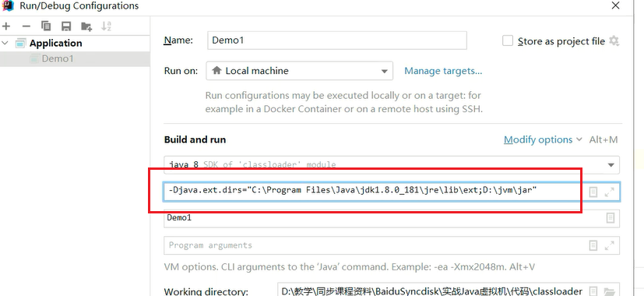Save configuration using the disk icon
The height and width of the screenshot is (296, 644).
pos(65,26)
